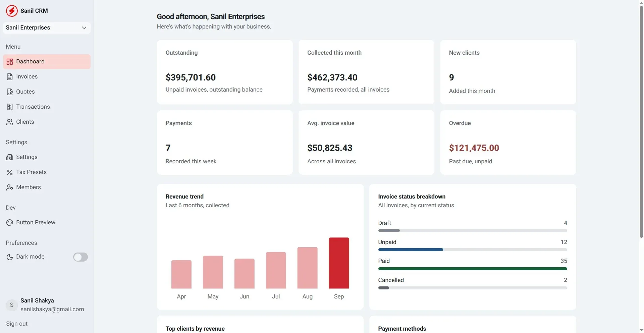The height and width of the screenshot is (333, 644).
Task: Click the Sanil CRM lightning logo icon
Action: click(x=12, y=11)
